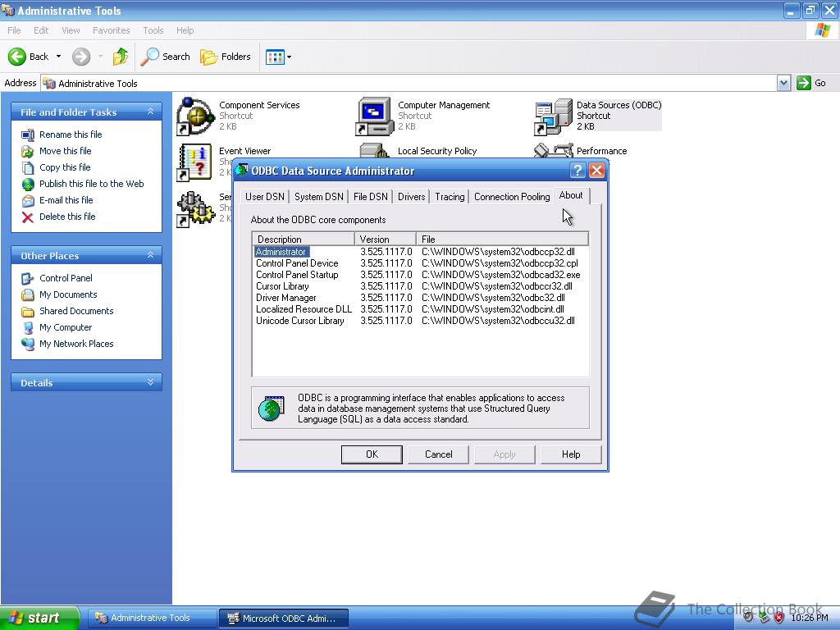The height and width of the screenshot is (630, 840).
Task: Open the Search pane
Action: [165, 57]
